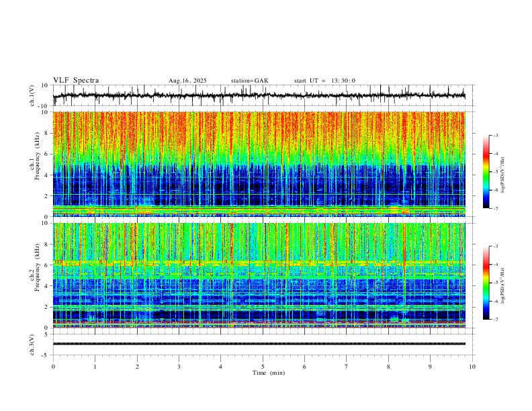532x411 pixels.
Task: Click the "7" tick on the time axis
Action: click(x=347, y=367)
